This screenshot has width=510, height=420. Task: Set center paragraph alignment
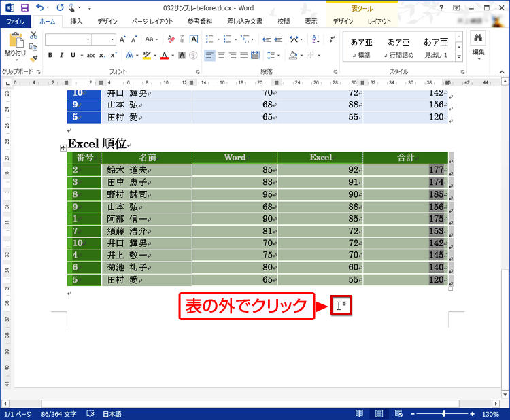click(221, 55)
